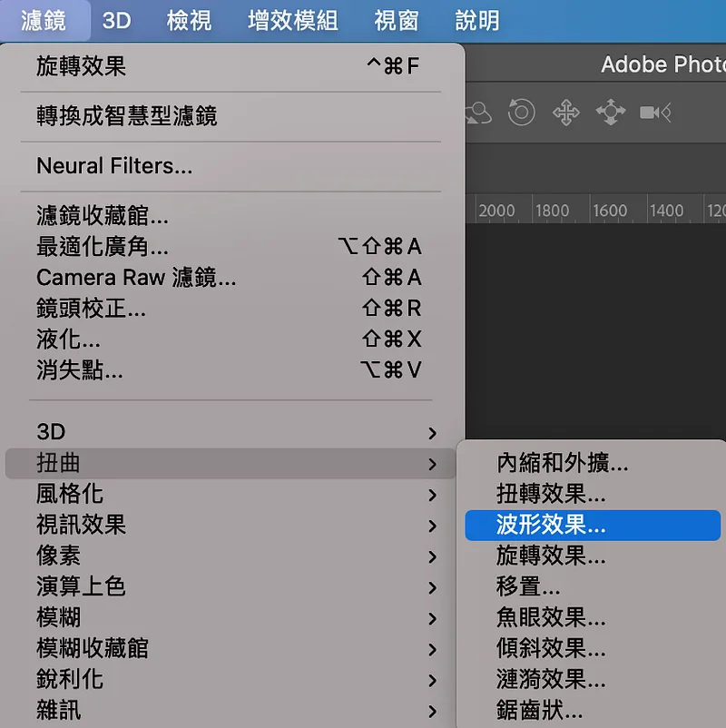
Task: Select highlighted 波形效果... item
Action: 593,525
